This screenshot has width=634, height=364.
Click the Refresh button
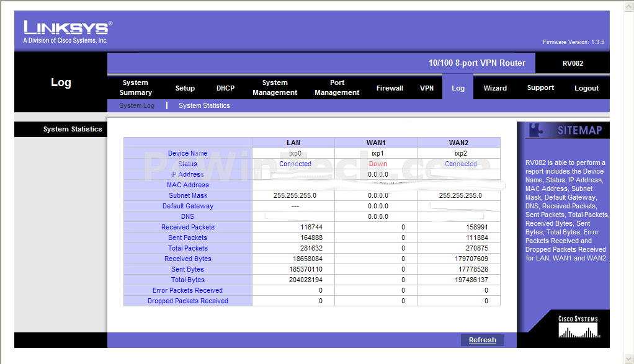coord(483,340)
